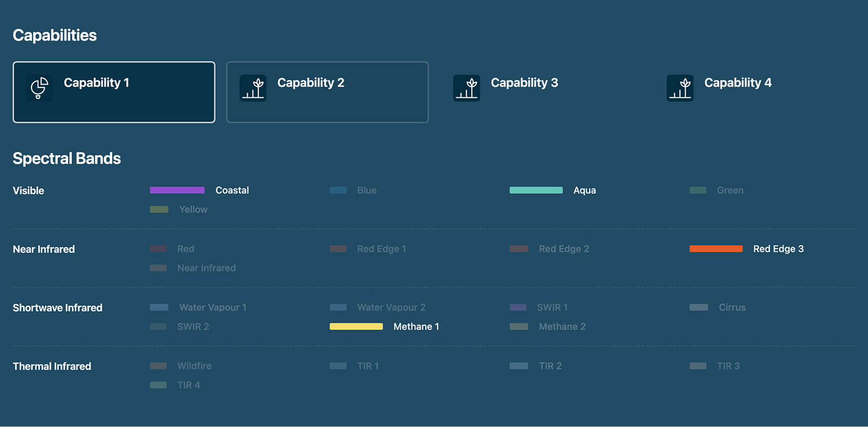Select the Capability 4 card
The image size is (868, 427).
tap(737, 83)
